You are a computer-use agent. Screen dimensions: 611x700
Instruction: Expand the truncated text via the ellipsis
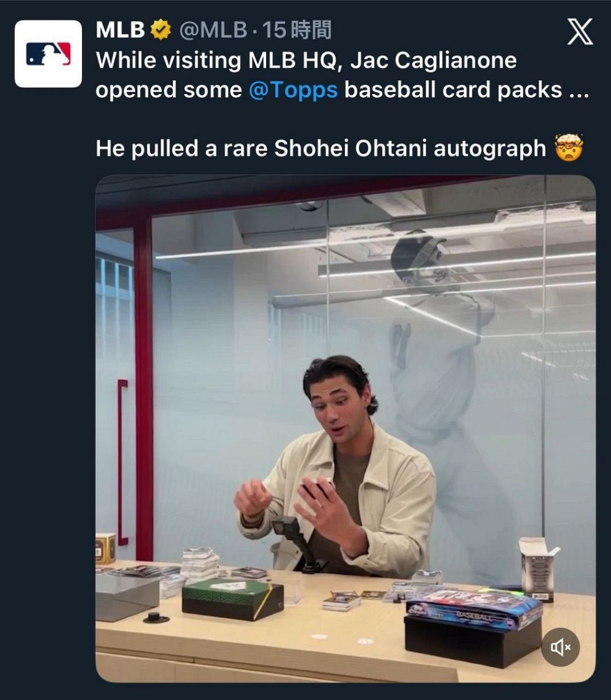tap(578, 91)
